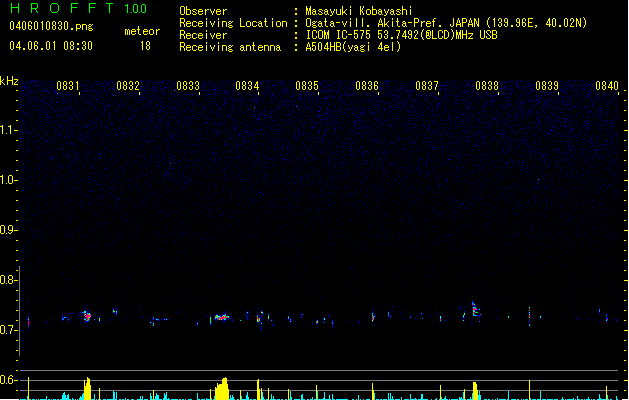Click the Receiving antenna label

[x=230, y=47]
